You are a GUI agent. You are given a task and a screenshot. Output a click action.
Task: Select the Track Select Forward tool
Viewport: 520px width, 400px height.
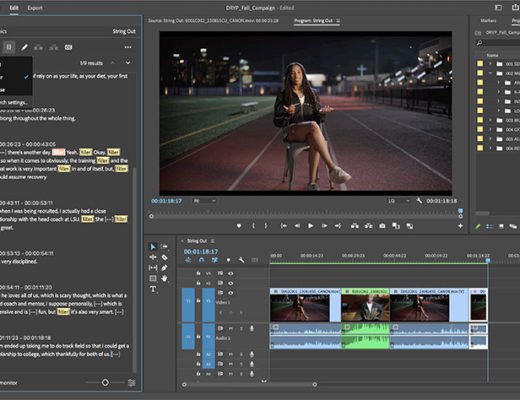pos(164,247)
